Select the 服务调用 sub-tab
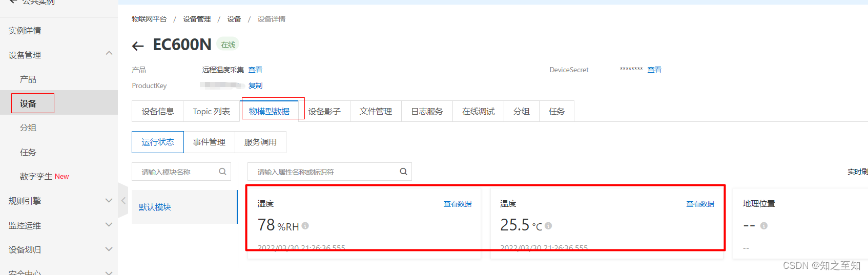 click(x=260, y=142)
